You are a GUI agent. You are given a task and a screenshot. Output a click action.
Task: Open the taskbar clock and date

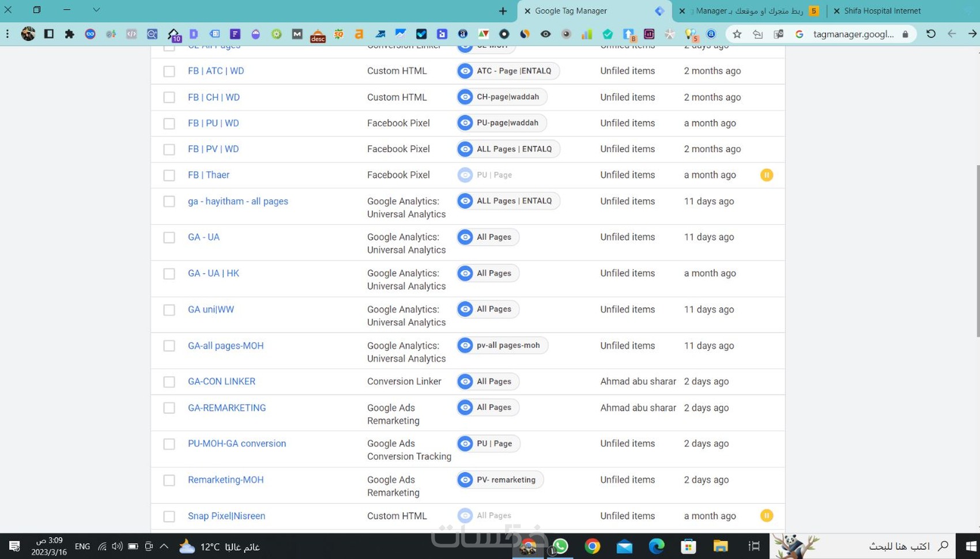tap(49, 546)
